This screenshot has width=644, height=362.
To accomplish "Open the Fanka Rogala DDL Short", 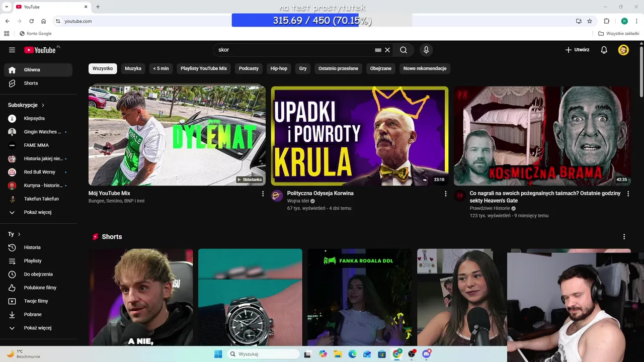I will tap(359, 297).
